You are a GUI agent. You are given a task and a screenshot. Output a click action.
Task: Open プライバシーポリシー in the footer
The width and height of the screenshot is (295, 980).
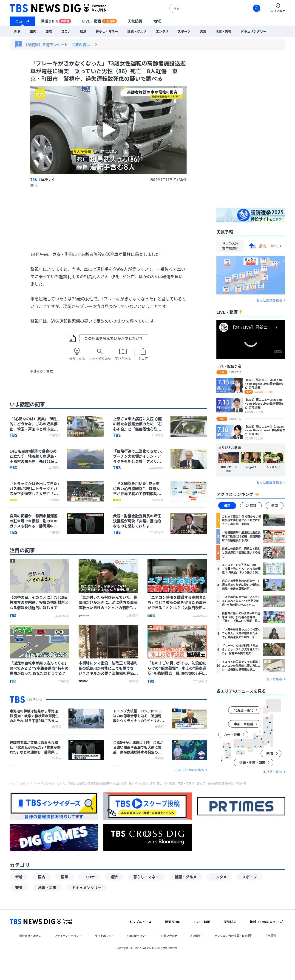click(68, 935)
